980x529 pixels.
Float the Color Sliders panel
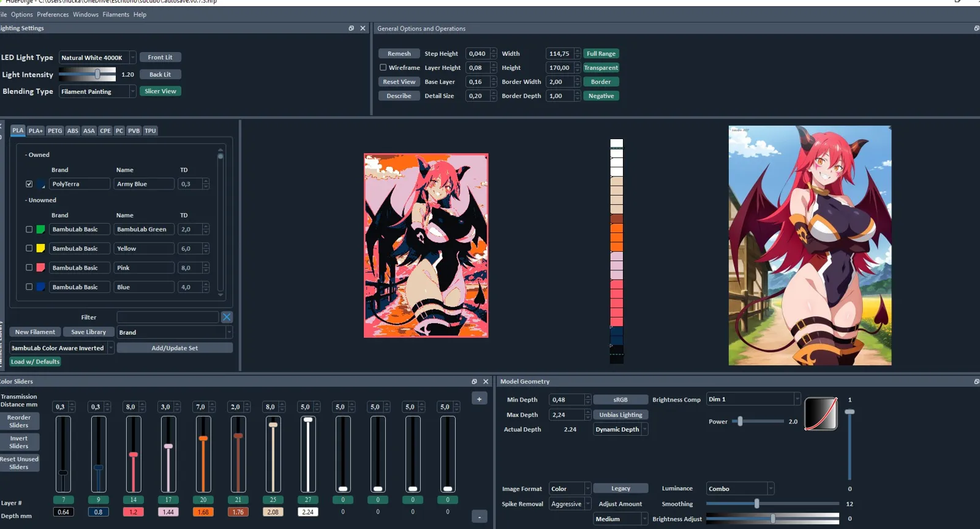474,381
